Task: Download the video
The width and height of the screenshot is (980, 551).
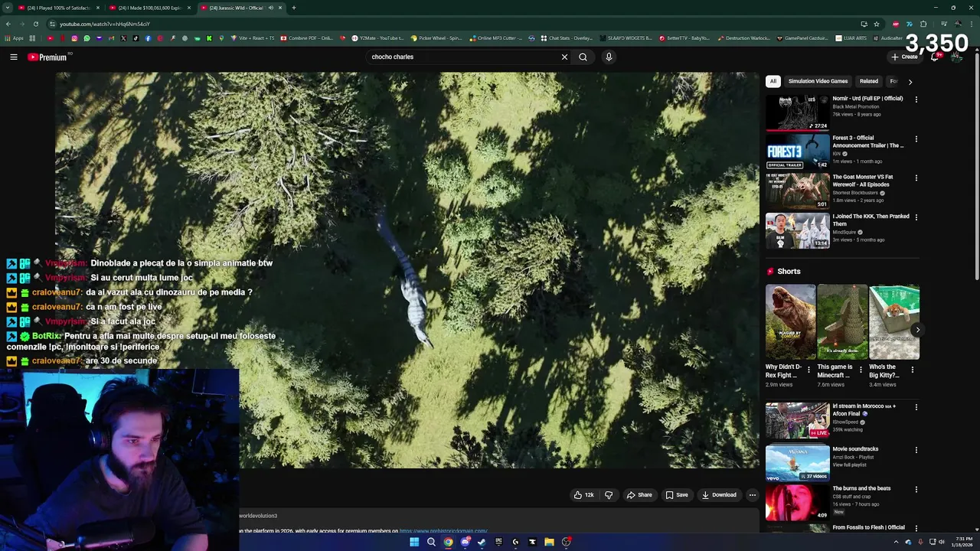Action: pyautogui.click(x=719, y=495)
